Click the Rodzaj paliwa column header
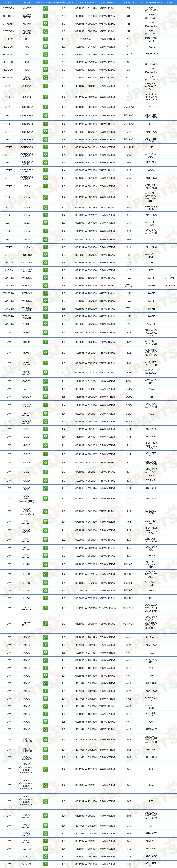This screenshot has width=177, height=868. 44,2
